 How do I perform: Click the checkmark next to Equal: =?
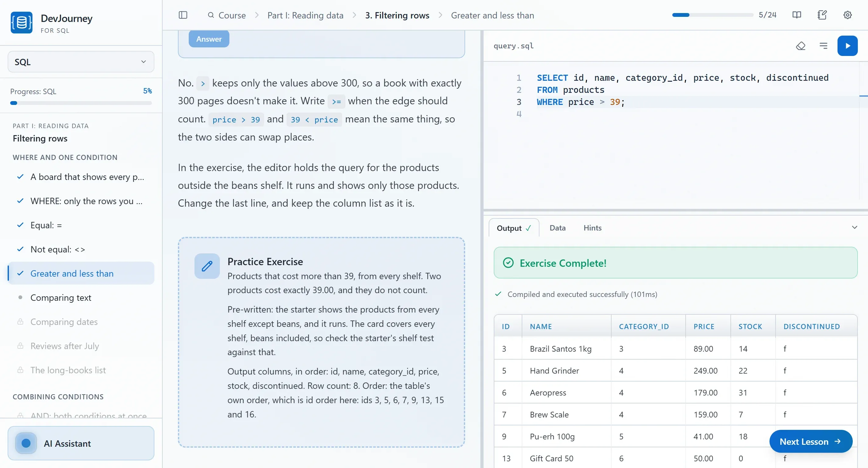pyautogui.click(x=20, y=225)
